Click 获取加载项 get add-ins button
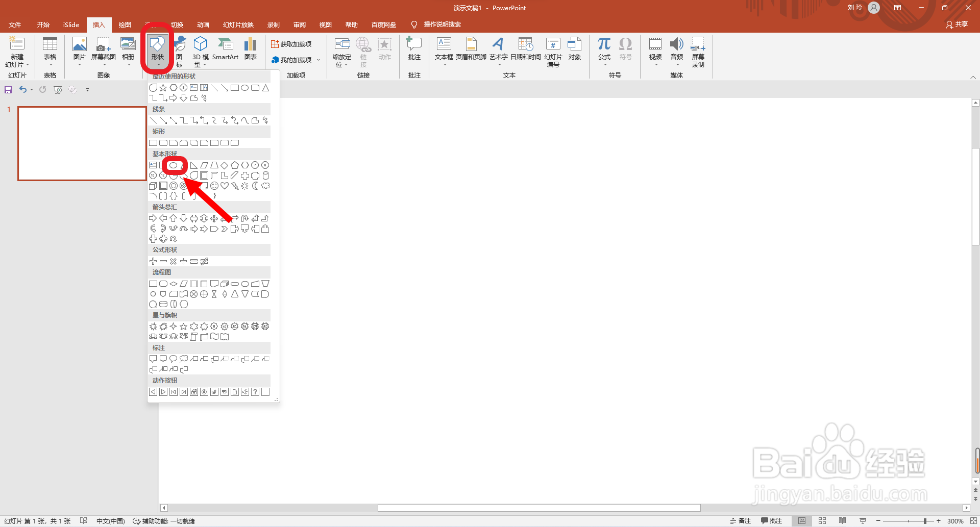The image size is (980, 527). [x=291, y=44]
